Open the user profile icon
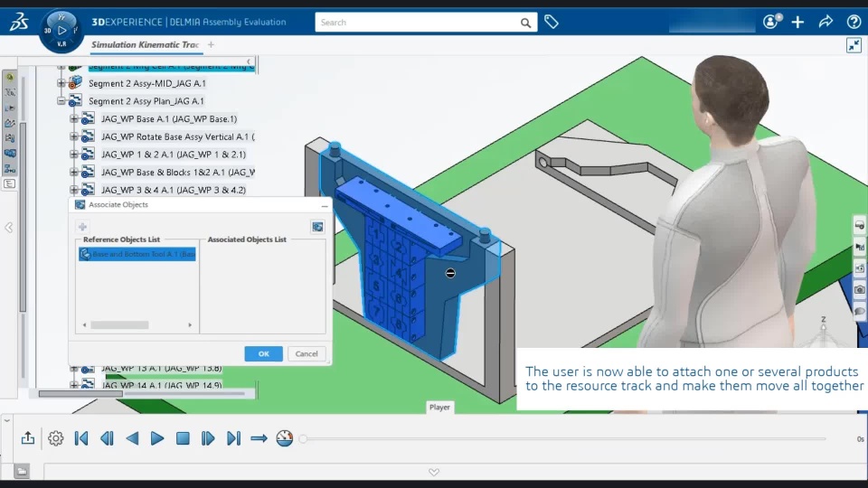Screen dimensions: 868x488 (x=771, y=22)
